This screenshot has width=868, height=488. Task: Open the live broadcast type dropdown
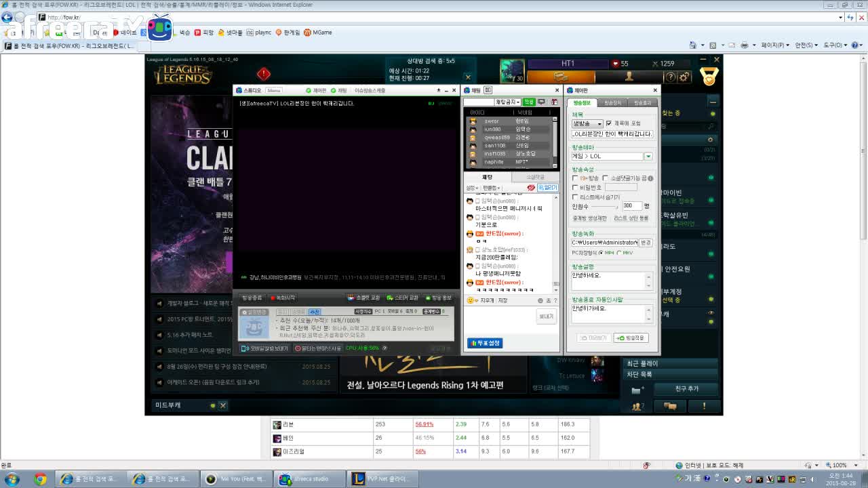coord(587,124)
